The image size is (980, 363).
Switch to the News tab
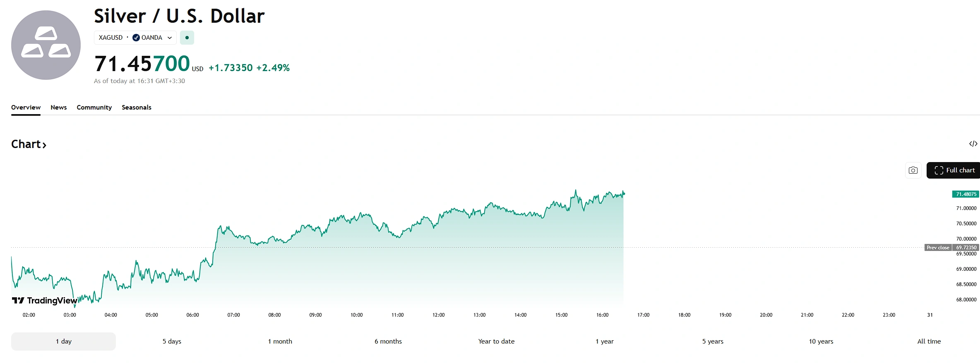tap(59, 107)
